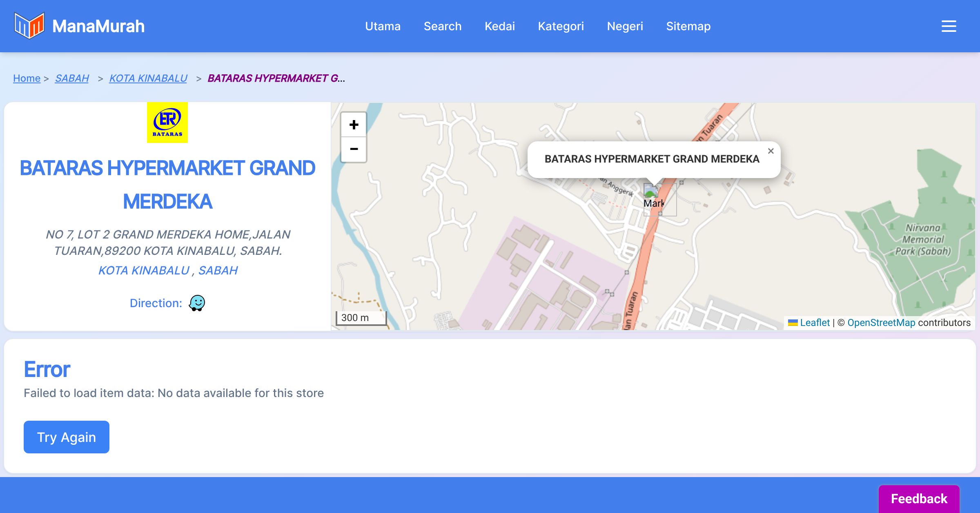Open the Negeri menu item
The width and height of the screenshot is (980, 513).
pos(625,26)
